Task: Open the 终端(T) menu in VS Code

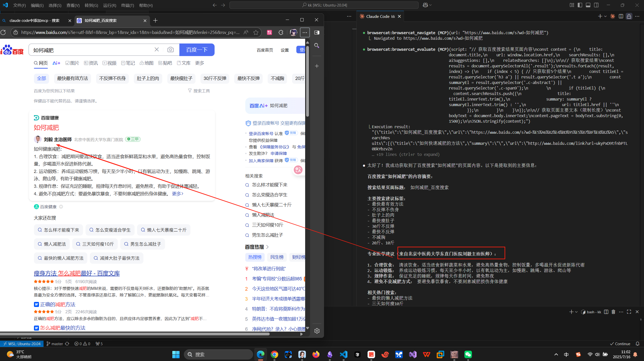Action: click(128, 5)
